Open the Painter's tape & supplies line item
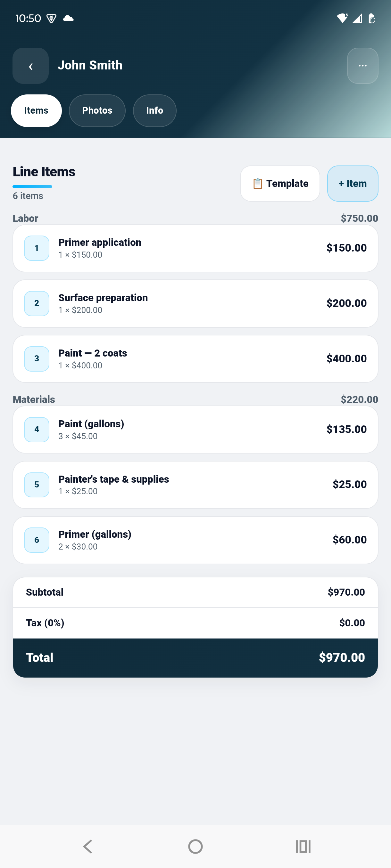This screenshot has height=868, width=391. coord(195,485)
